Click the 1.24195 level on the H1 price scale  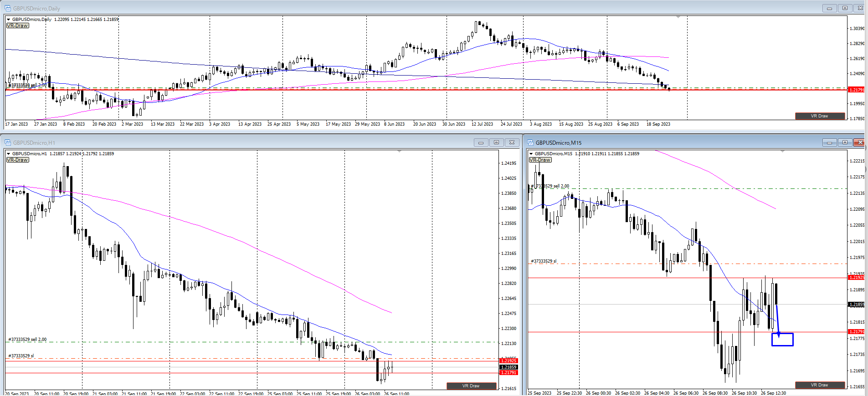click(509, 163)
